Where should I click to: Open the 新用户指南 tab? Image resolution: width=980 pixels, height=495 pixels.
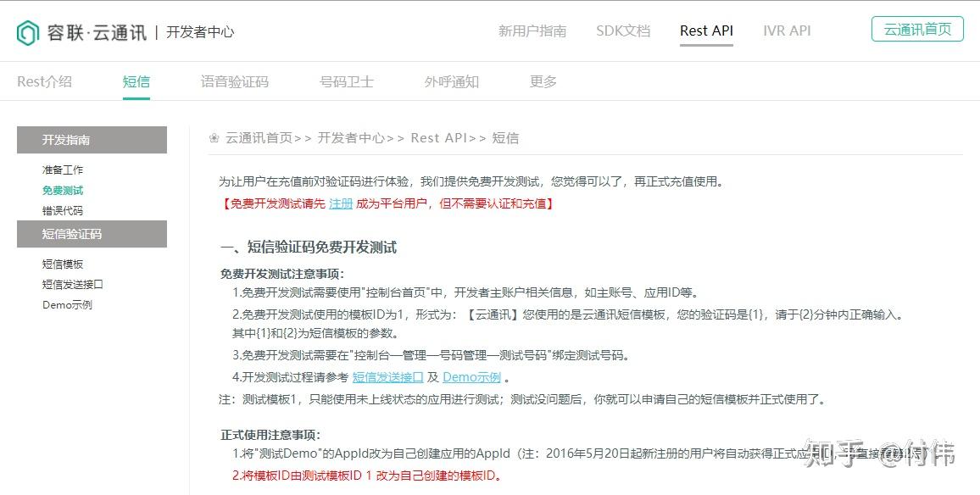pyautogui.click(x=532, y=31)
